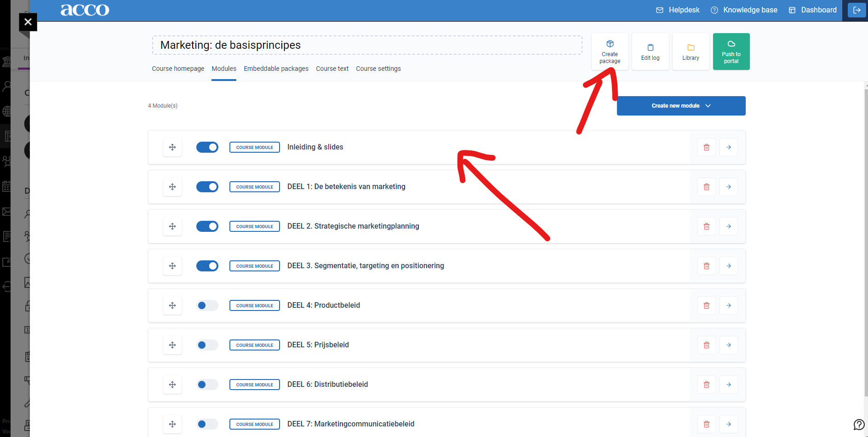Viewport: 868px width, 437px height.
Task: Open DEEL 5: Prijsbeleid with arrow
Action: (x=729, y=345)
